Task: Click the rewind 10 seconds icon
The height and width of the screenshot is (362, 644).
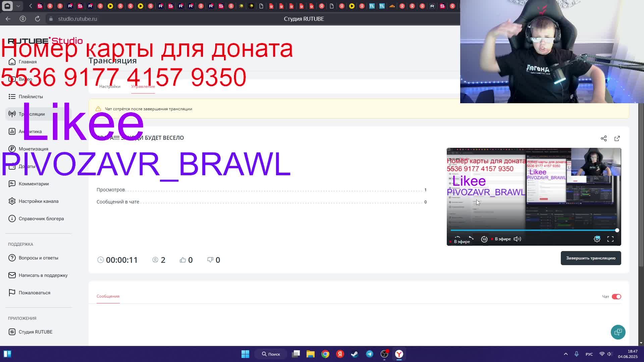Action: pos(484,239)
